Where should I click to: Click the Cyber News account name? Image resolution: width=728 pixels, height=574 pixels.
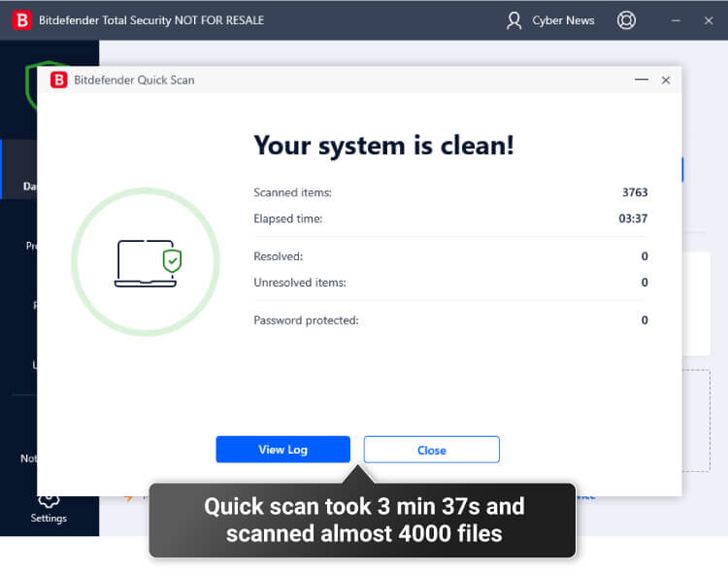(563, 20)
